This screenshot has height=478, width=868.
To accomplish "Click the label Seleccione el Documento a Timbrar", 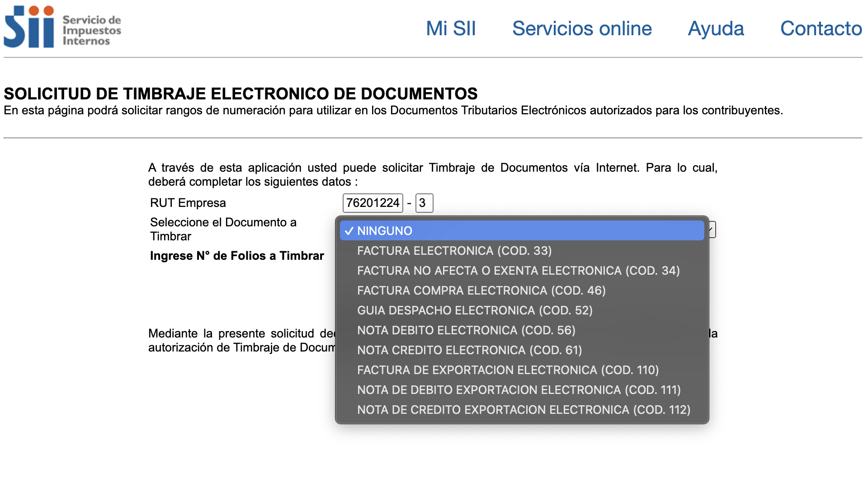I will coord(223,229).
